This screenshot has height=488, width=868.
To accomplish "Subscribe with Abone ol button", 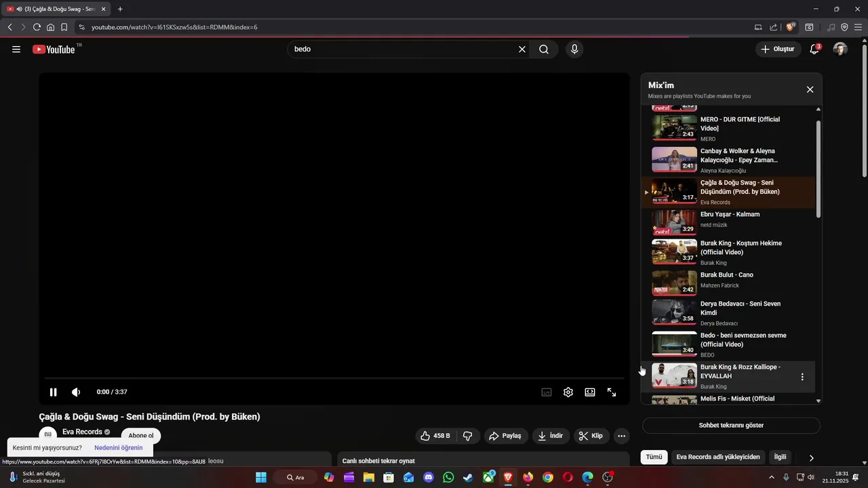I will 141,436.
